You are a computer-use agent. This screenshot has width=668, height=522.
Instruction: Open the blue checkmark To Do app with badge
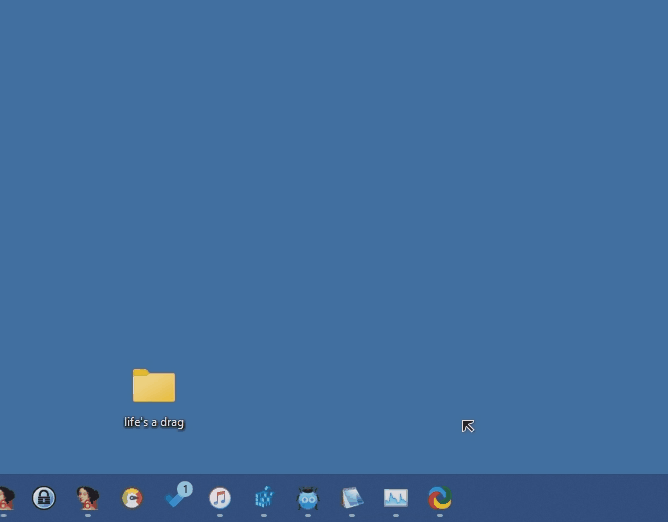pos(179,495)
